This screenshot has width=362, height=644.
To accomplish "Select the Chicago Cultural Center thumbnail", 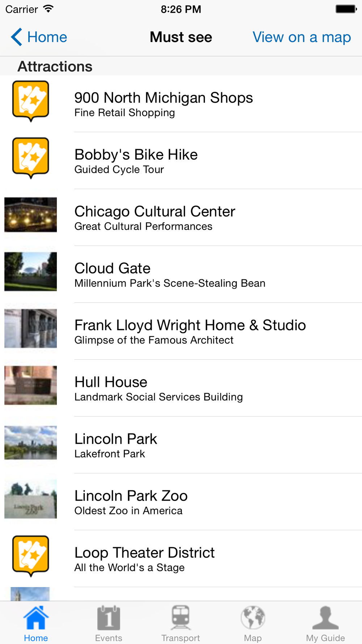I will point(31,214).
